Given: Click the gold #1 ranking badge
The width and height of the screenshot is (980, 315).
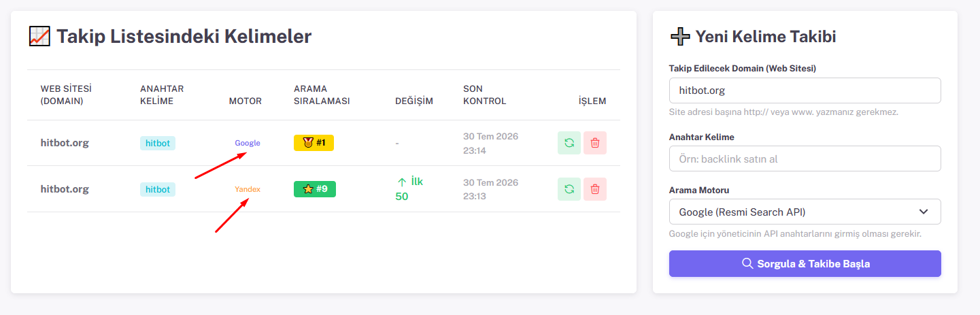Looking at the screenshot, I should (x=314, y=143).
